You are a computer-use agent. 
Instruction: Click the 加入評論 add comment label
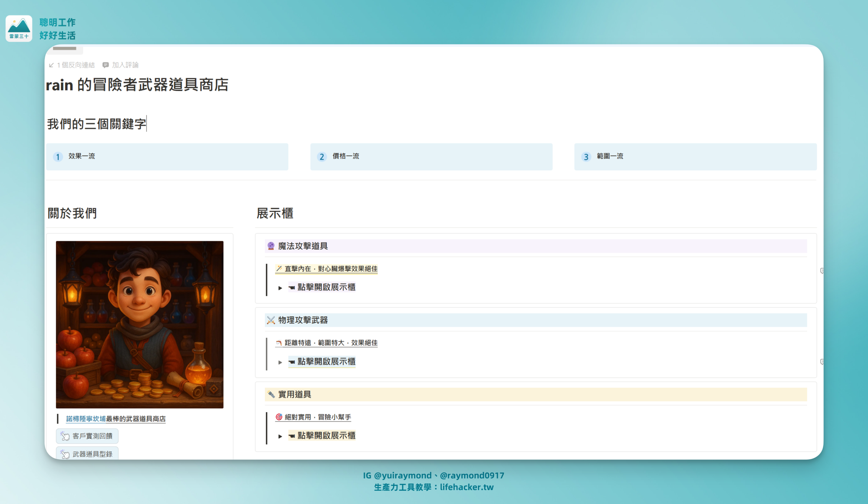[x=125, y=65]
